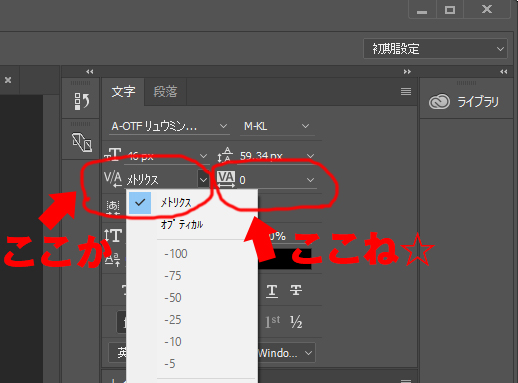Screen dimensions: 518x383
Task: Click the vertical scale icon
Action: (x=113, y=236)
